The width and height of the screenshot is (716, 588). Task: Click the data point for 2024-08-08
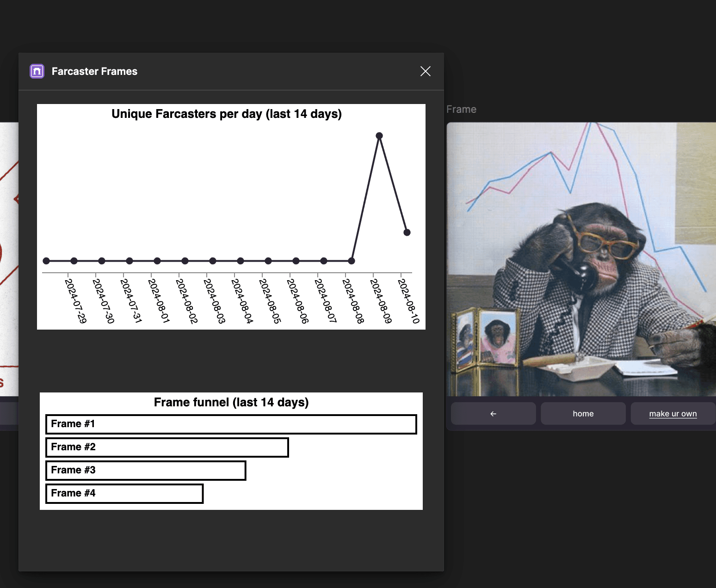click(x=352, y=261)
